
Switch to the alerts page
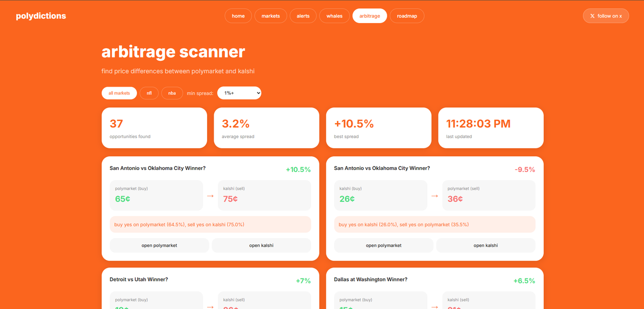tap(303, 16)
